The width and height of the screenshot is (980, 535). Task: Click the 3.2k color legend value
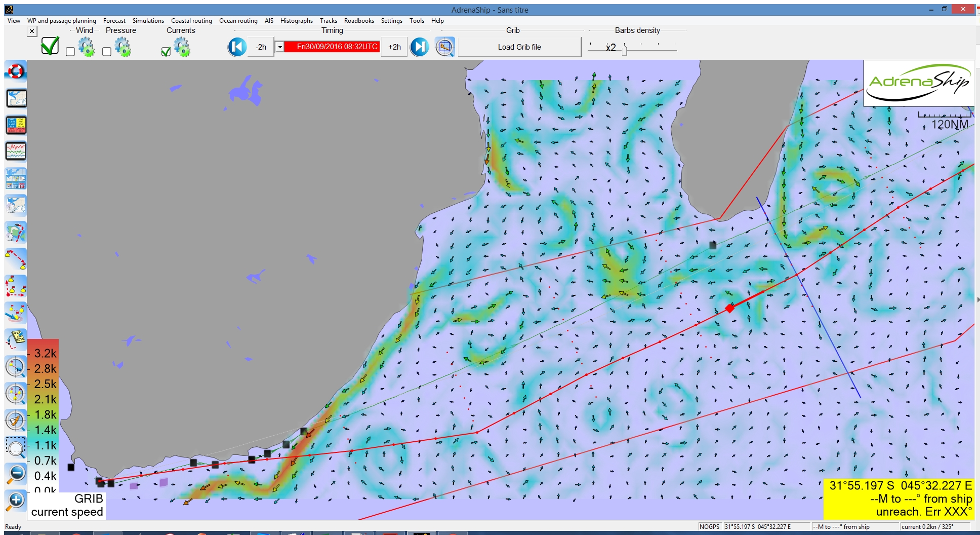pos(46,353)
